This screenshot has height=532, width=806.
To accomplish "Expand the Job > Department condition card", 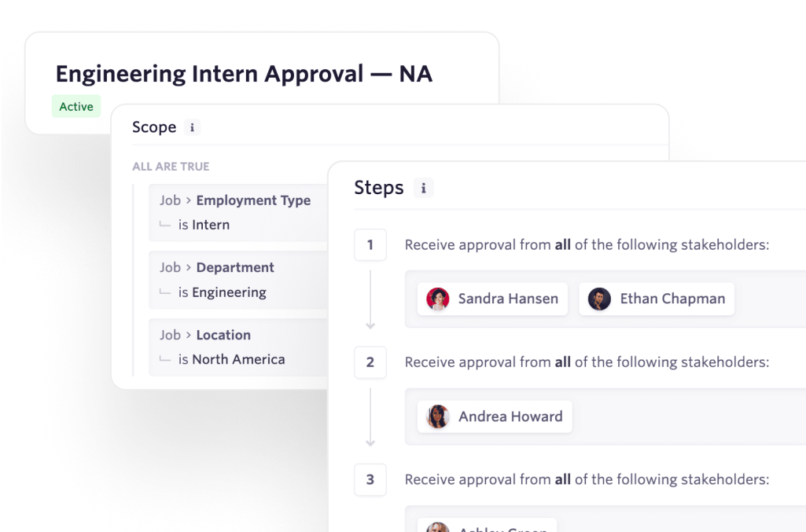I will pos(236,280).
